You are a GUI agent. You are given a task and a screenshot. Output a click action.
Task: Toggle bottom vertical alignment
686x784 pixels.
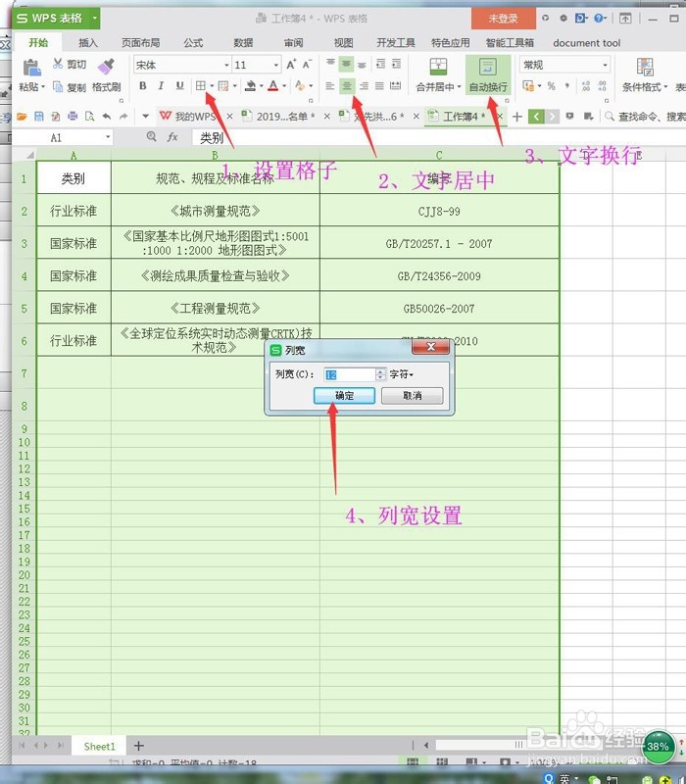click(x=362, y=64)
